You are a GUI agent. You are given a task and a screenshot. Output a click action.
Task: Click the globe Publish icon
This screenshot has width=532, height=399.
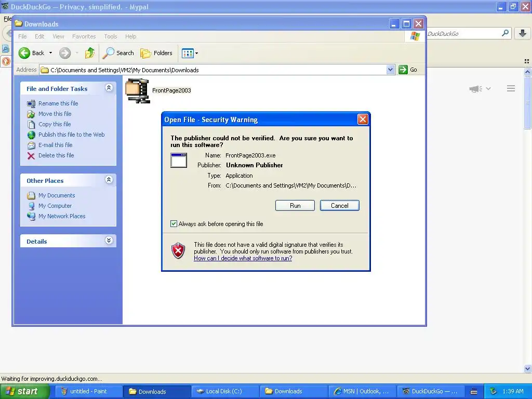click(x=31, y=135)
